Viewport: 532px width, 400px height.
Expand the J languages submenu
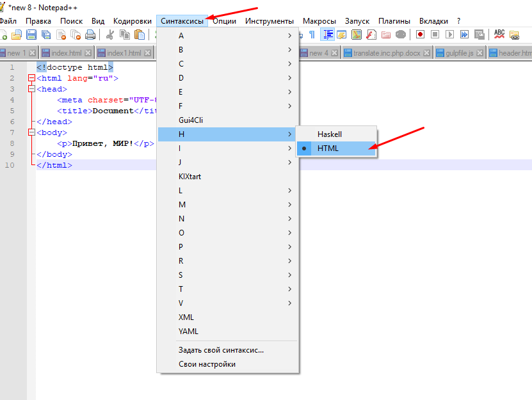pyautogui.click(x=228, y=163)
